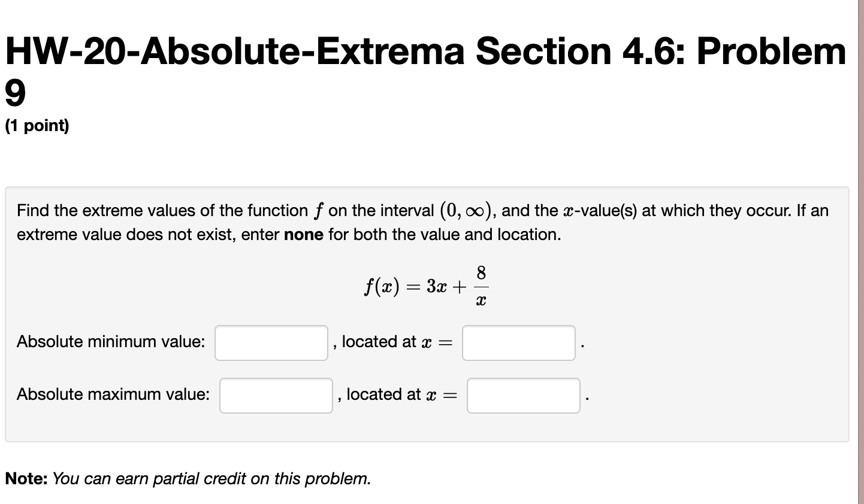Click the fraction 8 over x in the equation

(481, 284)
